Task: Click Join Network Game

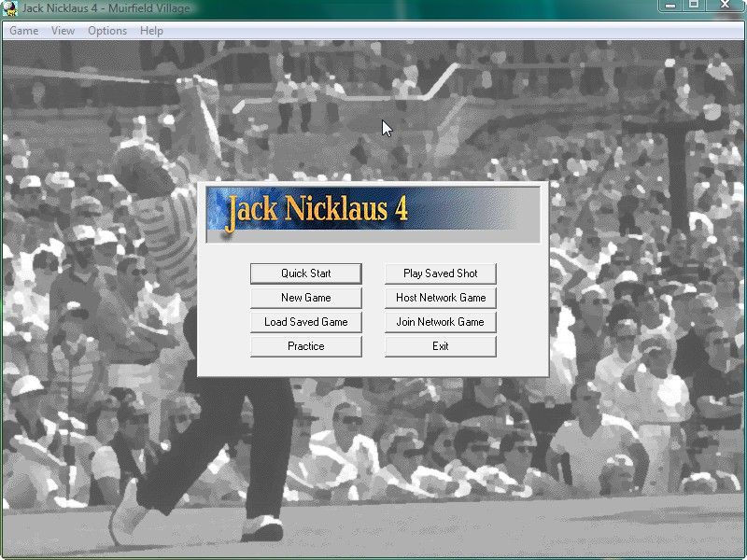Action: click(x=440, y=322)
